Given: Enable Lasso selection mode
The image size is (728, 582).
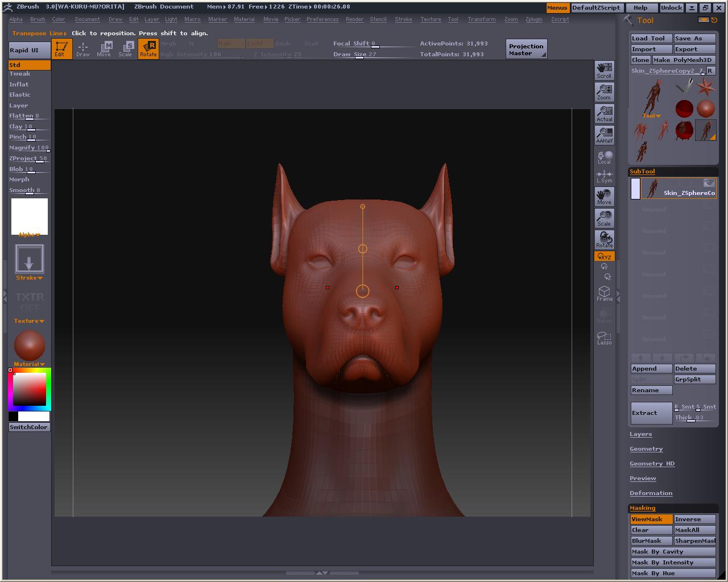Looking at the screenshot, I should click(x=604, y=338).
